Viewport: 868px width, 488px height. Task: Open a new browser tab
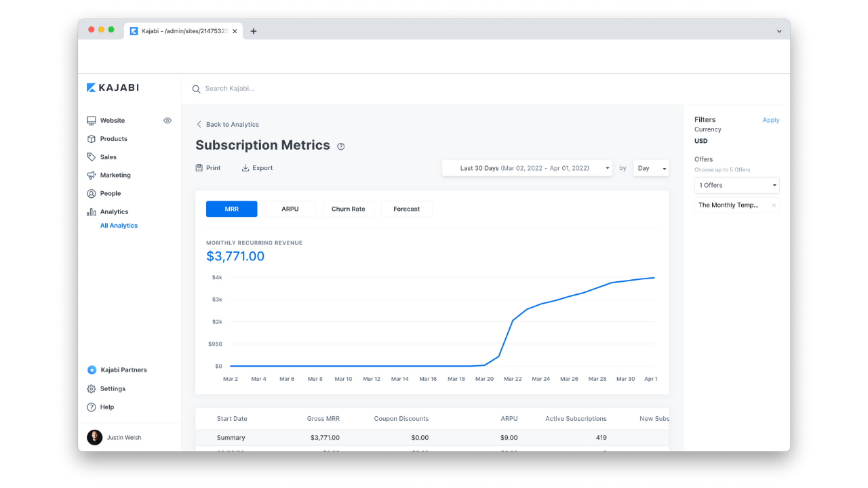(x=254, y=31)
